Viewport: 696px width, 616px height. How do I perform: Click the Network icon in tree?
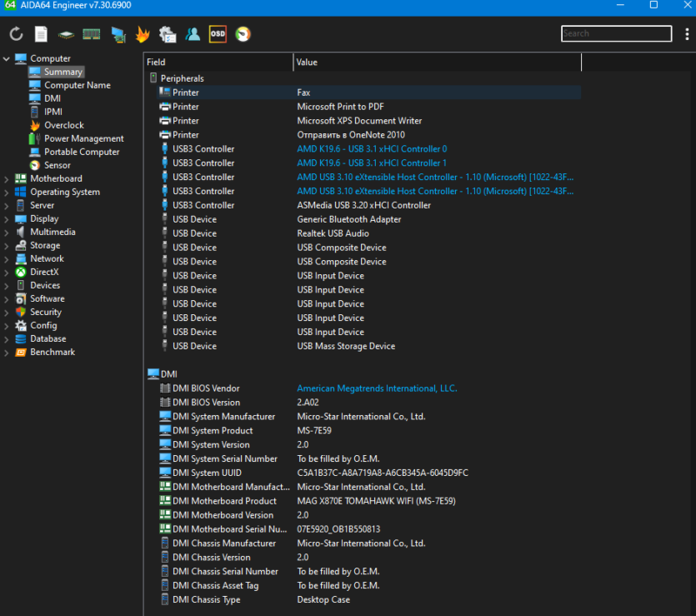(x=21, y=258)
